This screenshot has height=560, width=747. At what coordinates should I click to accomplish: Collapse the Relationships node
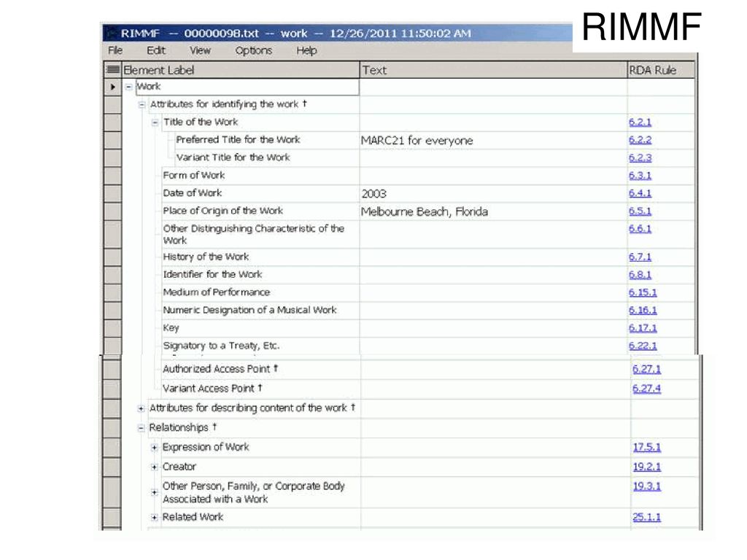(x=141, y=428)
